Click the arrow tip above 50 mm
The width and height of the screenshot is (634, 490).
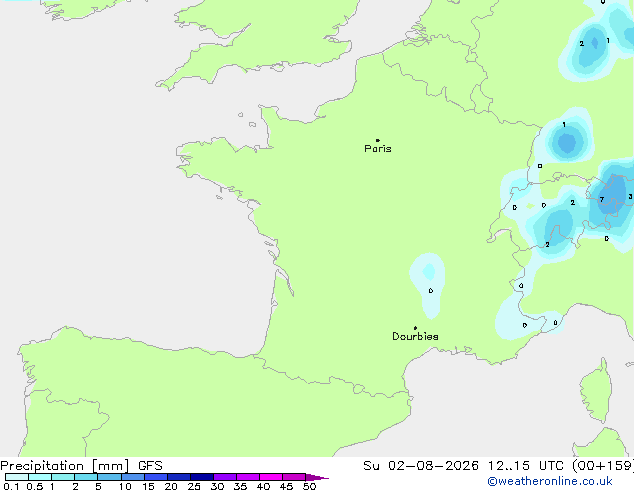(317, 477)
